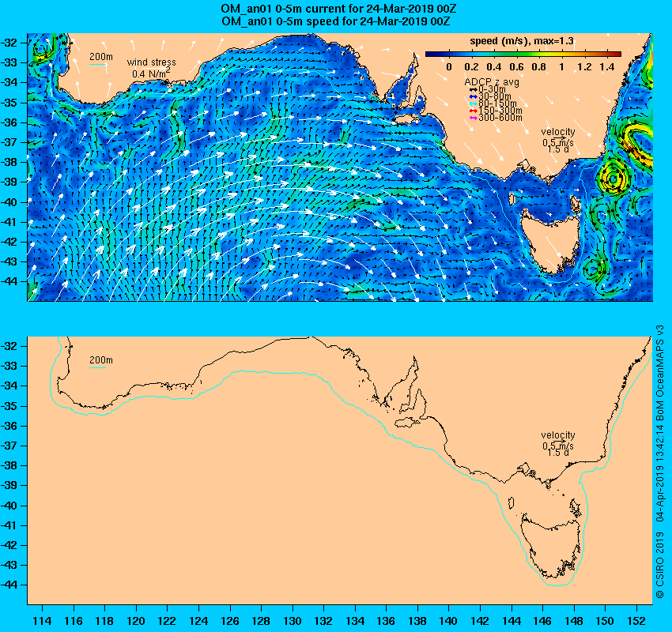Click latitude label '-44' beside the upper map

pos(9,281)
